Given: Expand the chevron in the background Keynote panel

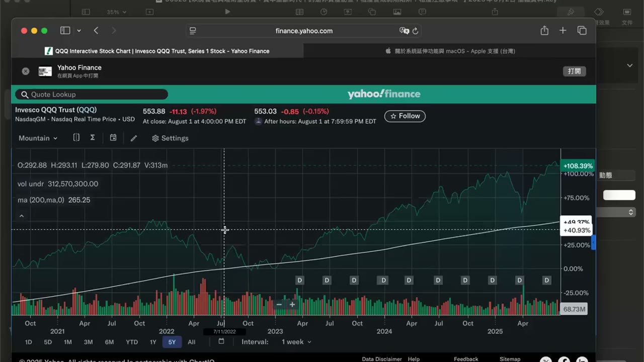Looking at the screenshot, I should pyautogui.click(x=629, y=65).
